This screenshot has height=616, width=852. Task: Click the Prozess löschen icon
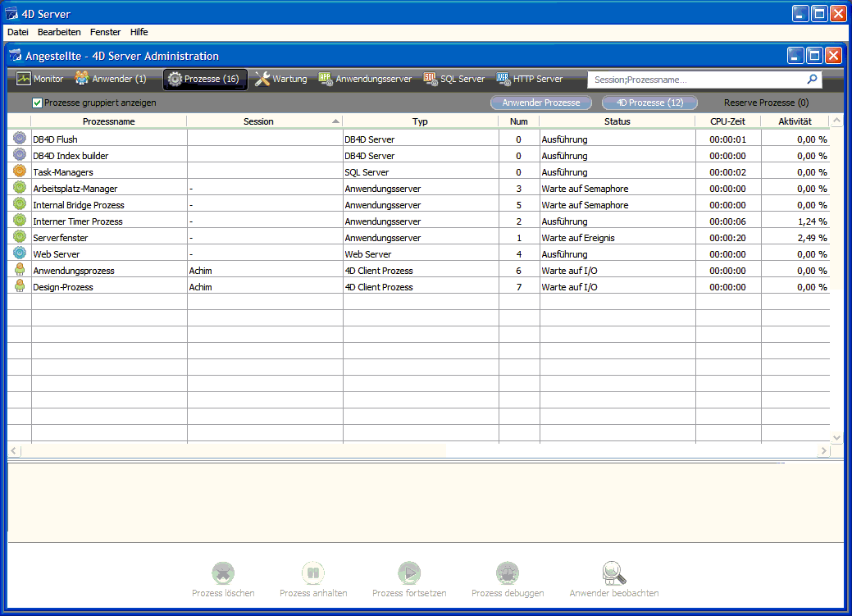223,573
